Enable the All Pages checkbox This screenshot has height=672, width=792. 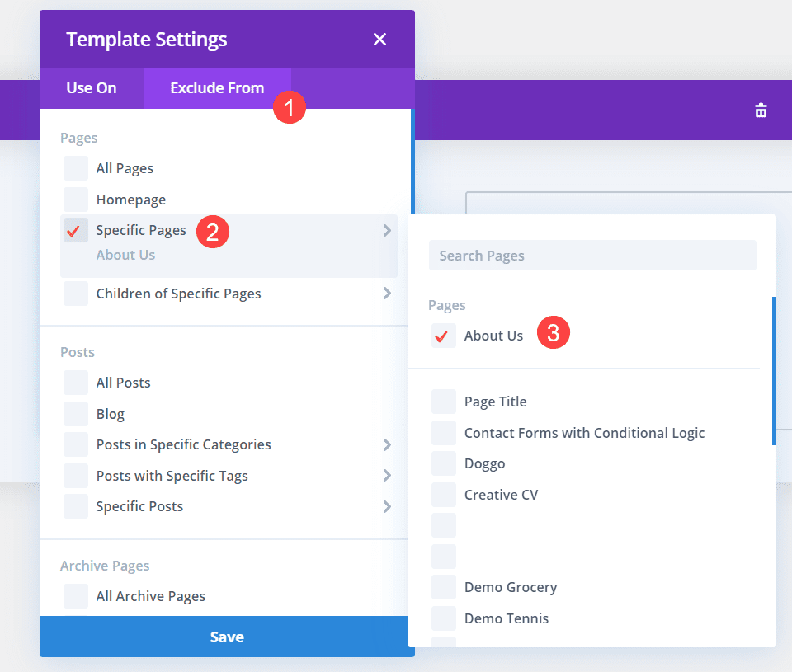76,168
